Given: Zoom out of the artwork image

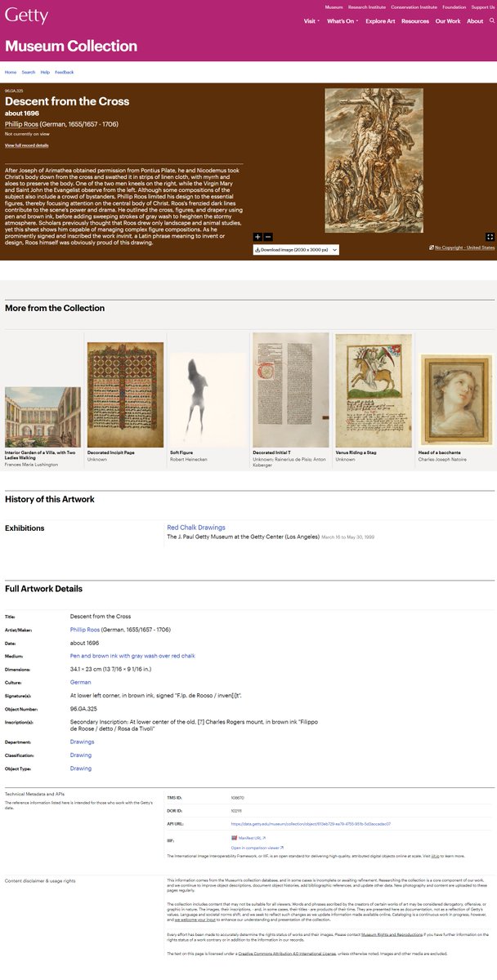Looking at the screenshot, I should 268,236.
